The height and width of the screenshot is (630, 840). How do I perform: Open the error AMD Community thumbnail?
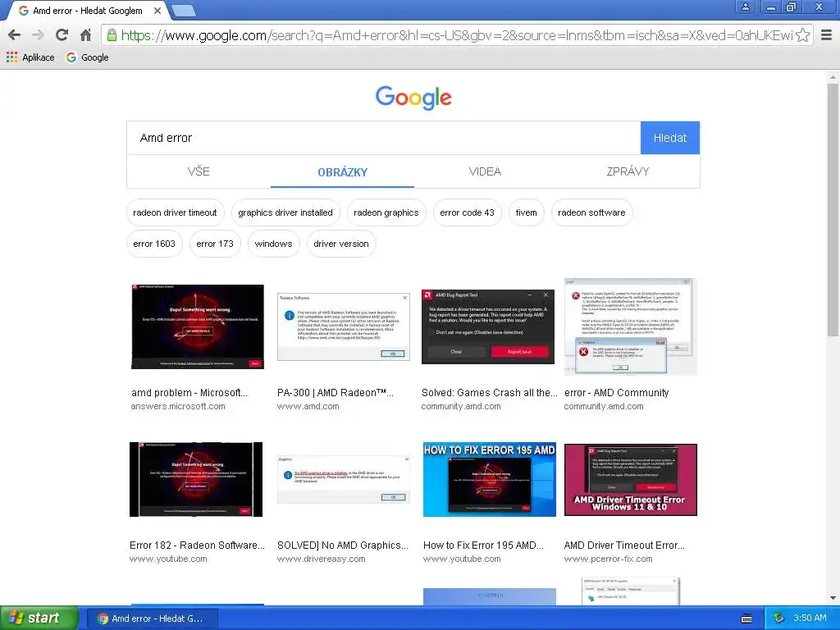(630, 326)
